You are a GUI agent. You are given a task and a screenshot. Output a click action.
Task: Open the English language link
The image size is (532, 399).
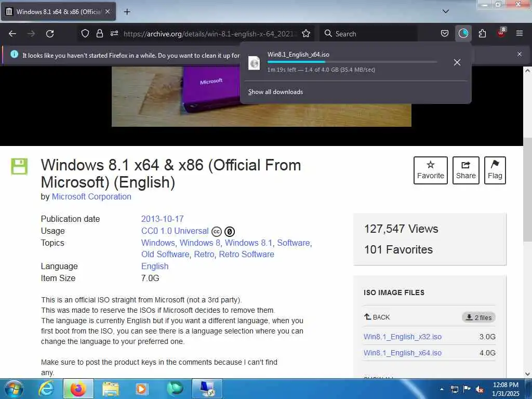[155, 267]
